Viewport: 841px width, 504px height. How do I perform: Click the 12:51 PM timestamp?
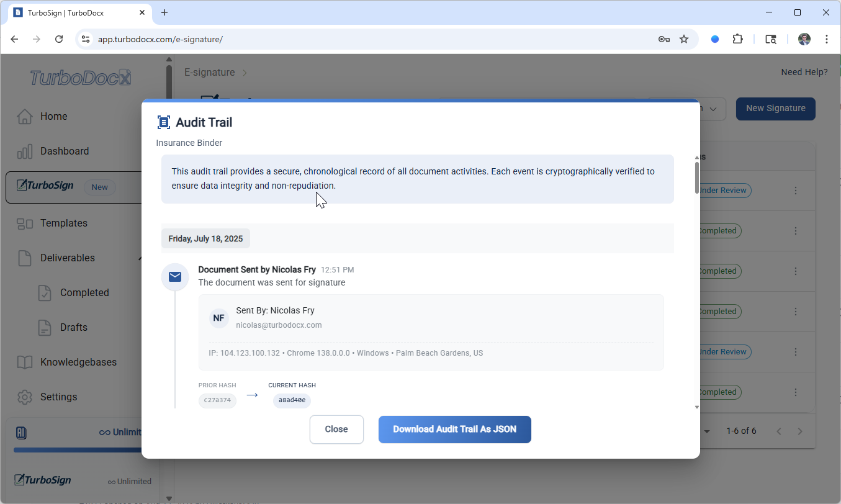338,270
